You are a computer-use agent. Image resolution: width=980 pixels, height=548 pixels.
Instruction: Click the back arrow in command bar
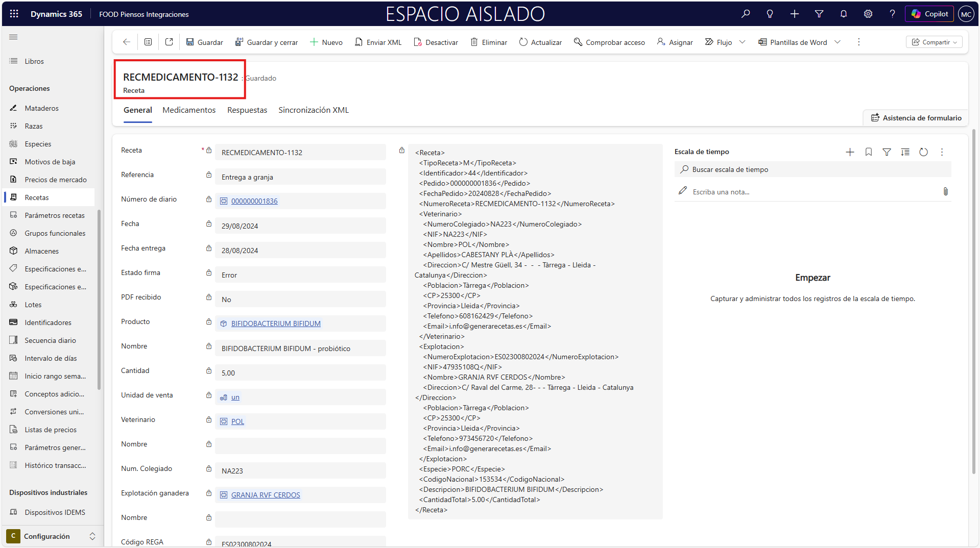click(127, 42)
